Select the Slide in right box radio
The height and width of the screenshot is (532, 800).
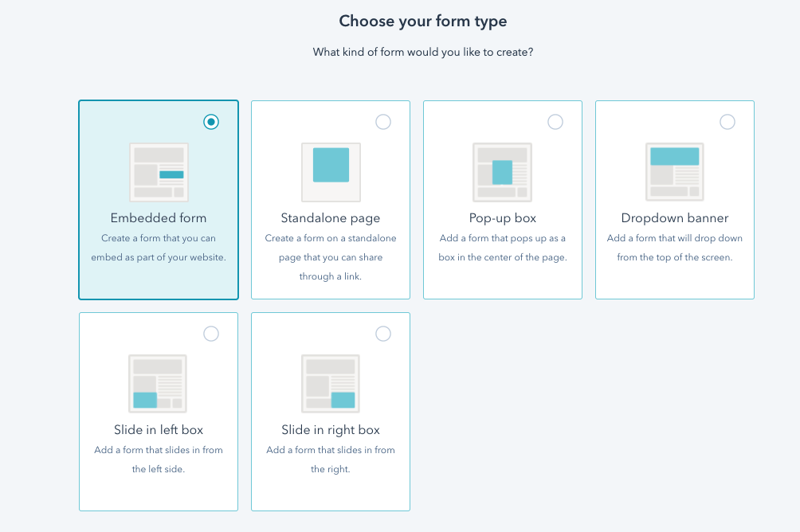pyautogui.click(x=383, y=334)
